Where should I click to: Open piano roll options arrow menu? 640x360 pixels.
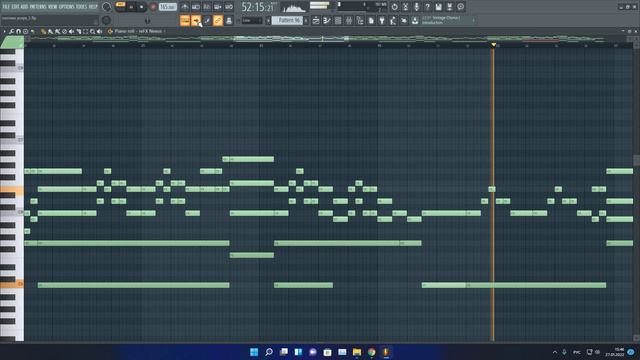click(4, 31)
